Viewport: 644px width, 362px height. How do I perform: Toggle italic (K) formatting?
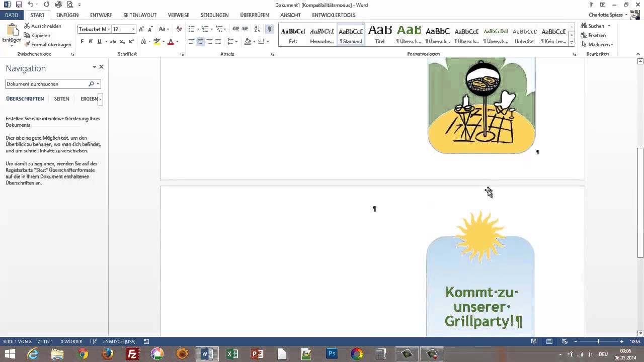[x=91, y=42]
